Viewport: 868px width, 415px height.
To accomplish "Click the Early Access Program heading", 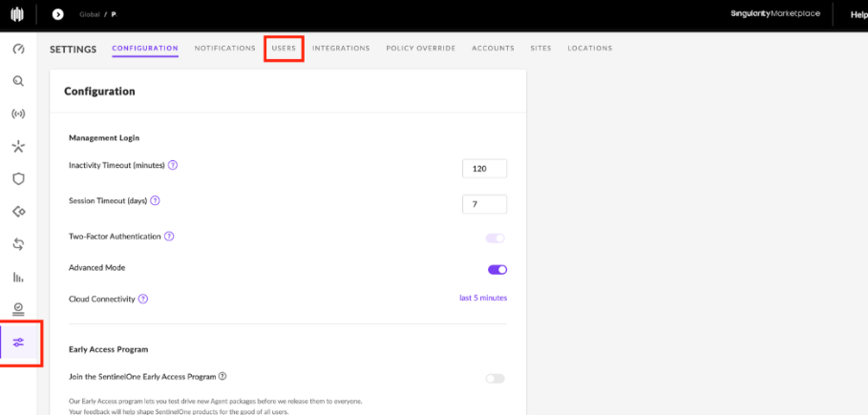I will coord(109,349).
